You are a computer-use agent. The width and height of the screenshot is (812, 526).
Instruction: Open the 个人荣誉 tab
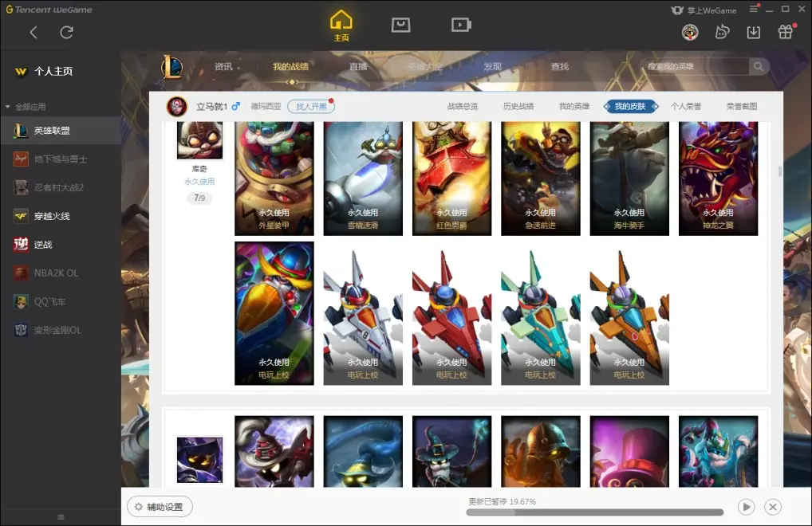tap(686, 107)
